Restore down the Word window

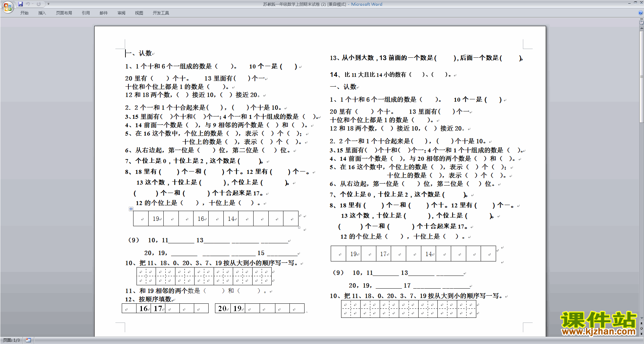pyautogui.click(x=635, y=3)
